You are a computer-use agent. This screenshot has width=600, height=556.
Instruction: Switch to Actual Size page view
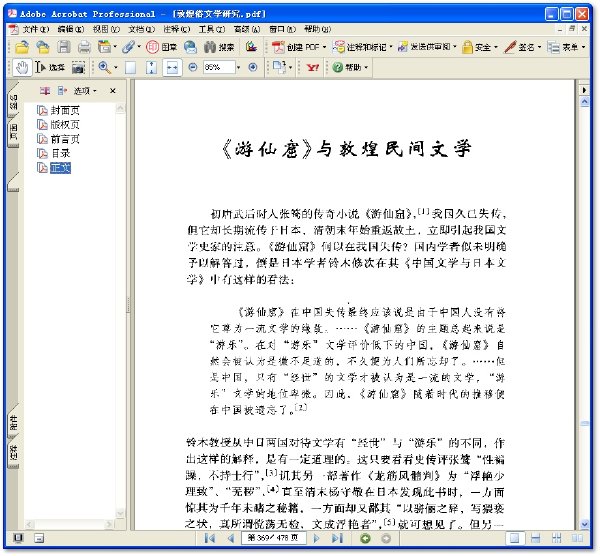[130, 68]
